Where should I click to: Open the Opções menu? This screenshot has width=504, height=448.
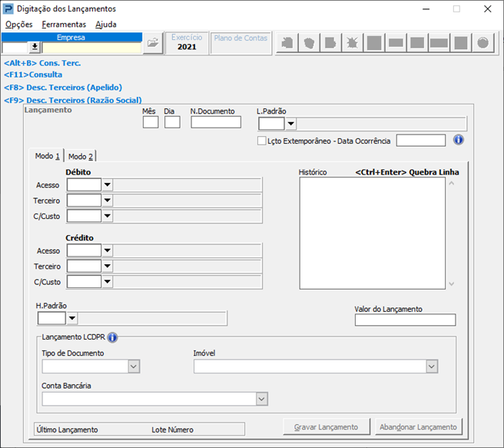pos(19,25)
